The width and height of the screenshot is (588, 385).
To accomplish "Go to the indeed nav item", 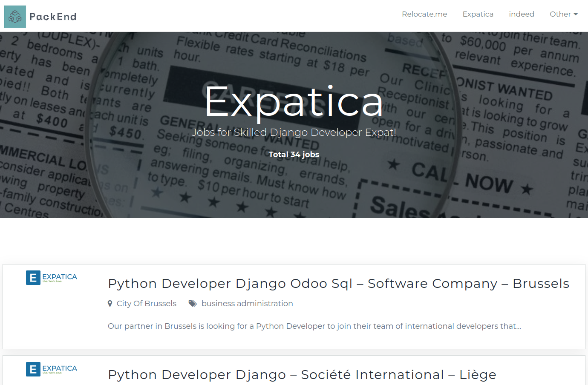I will [522, 14].
